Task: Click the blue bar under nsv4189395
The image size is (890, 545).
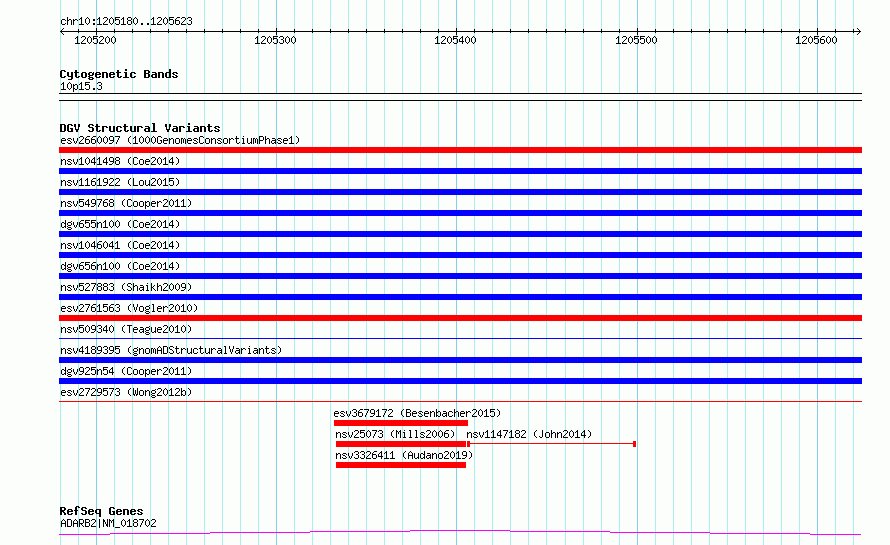Action: (x=460, y=360)
